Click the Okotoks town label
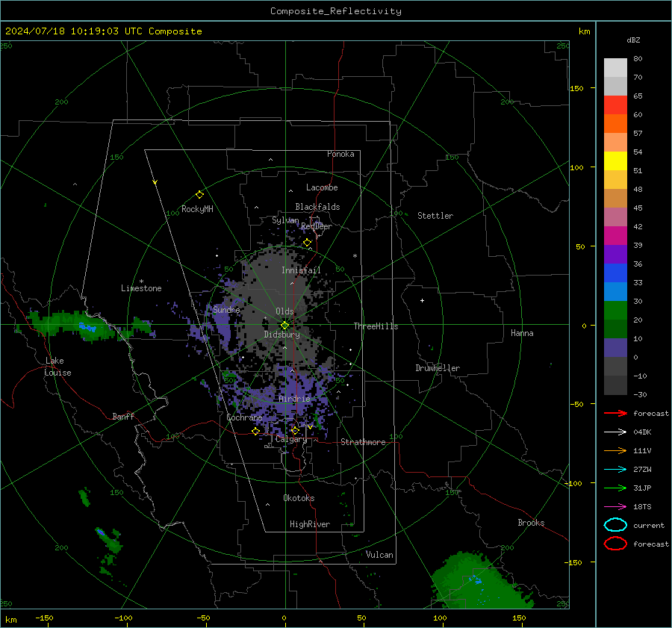 (299, 498)
